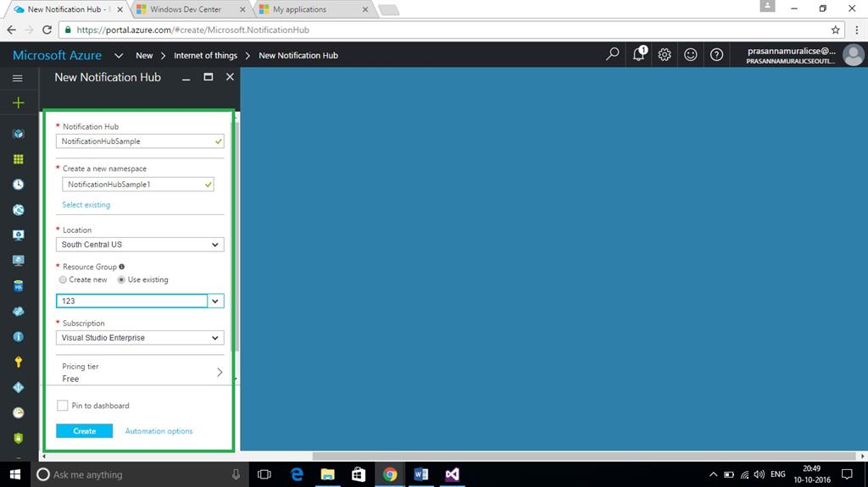Open Word from the taskbar
Image resolution: width=868 pixels, height=487 pixels.
[421, 474]
